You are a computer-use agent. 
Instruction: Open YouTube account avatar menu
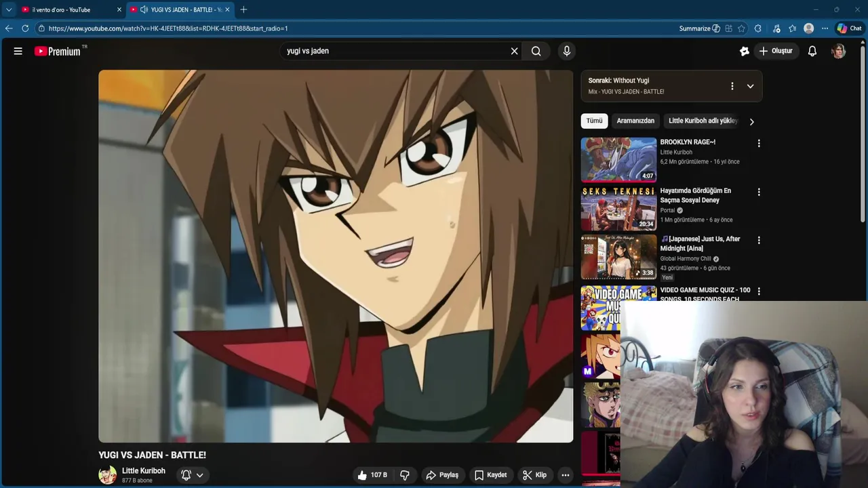[x=839, y=51]
